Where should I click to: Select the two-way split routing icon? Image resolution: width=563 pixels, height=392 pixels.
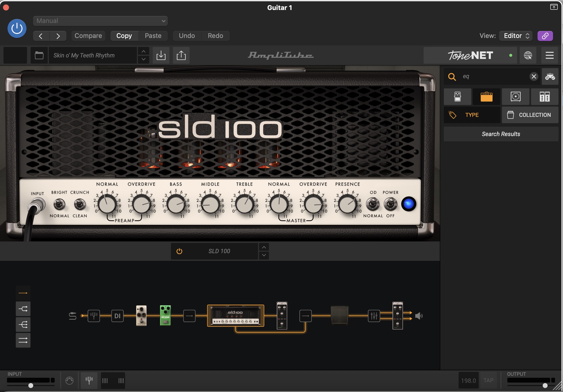pyautogui.click(x=23, y=309)
